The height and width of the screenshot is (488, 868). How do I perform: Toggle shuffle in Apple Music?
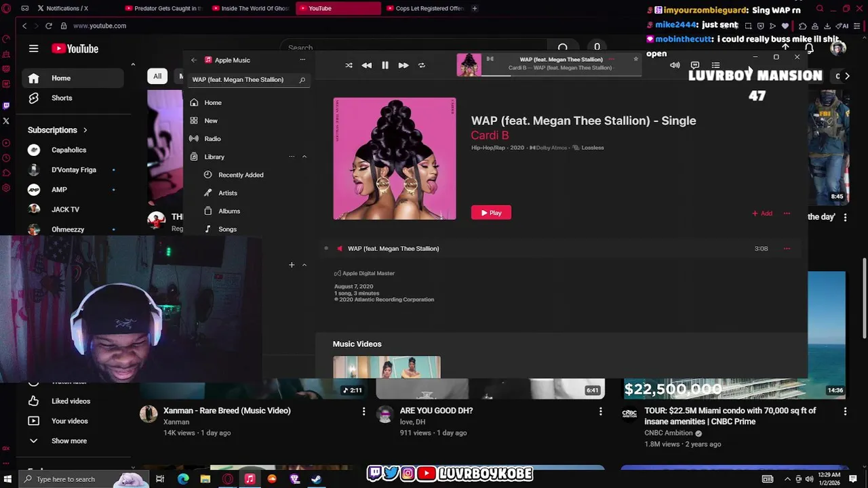(349, 65)
